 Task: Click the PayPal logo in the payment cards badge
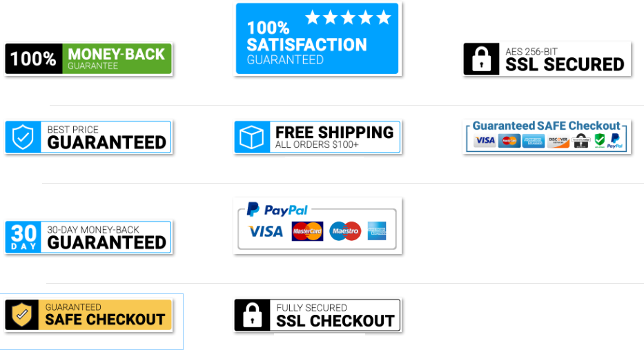pos(277,209)
